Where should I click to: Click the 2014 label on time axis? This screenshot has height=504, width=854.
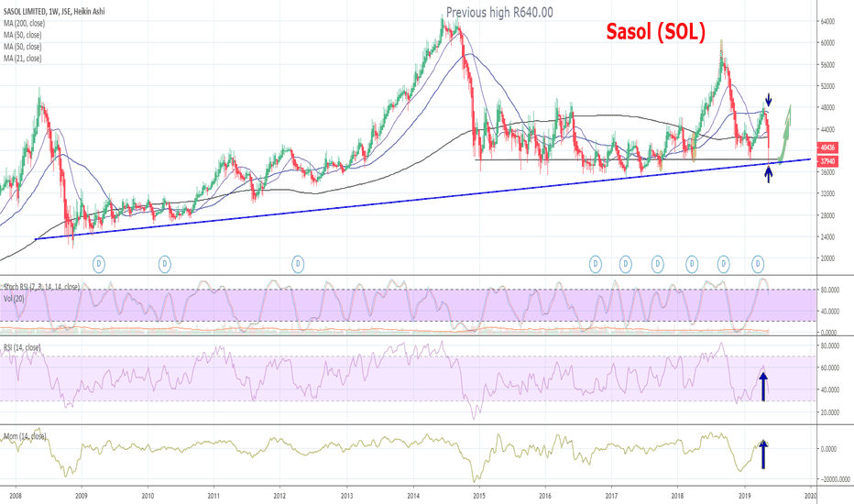pos(413,496)
